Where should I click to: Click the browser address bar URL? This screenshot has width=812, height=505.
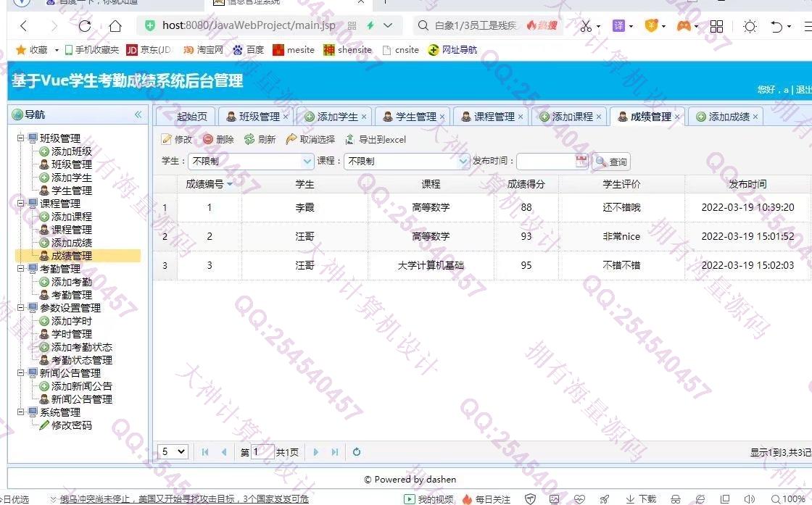(x=249, y=25)
